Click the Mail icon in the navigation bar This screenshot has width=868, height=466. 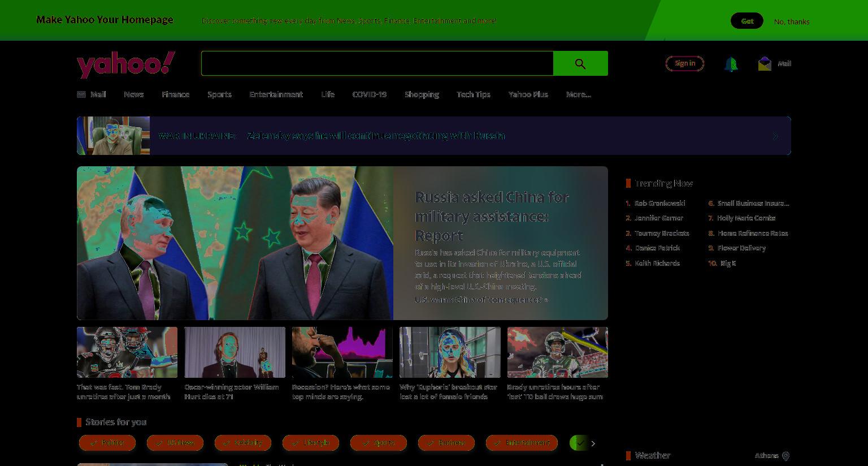pyautogui.click(x=81, y=94)
